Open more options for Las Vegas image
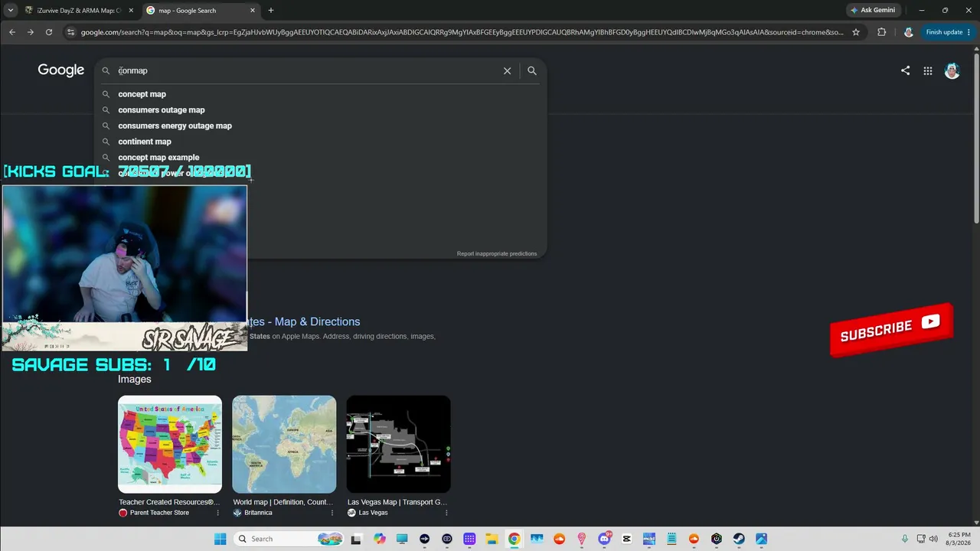This screenshot has height=551, width=980. pyautogui.click(x=446, y=513)
